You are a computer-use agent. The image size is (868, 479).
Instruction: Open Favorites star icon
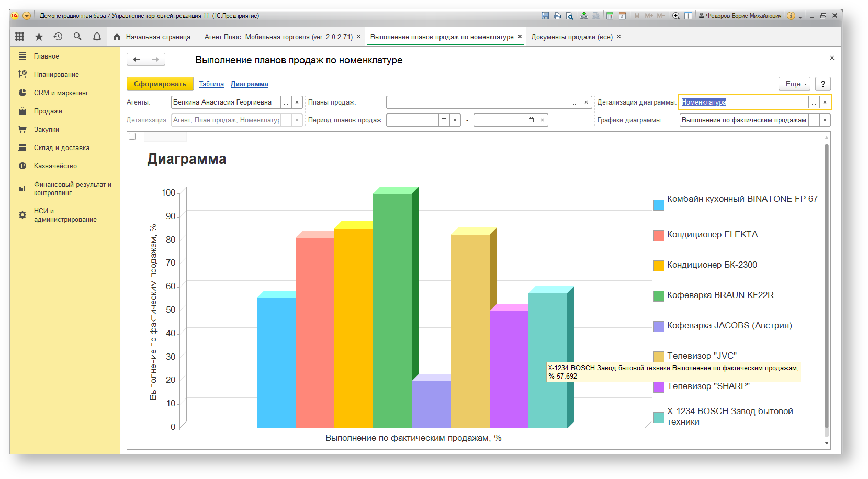pyautogui.click(x=39, y=37)
